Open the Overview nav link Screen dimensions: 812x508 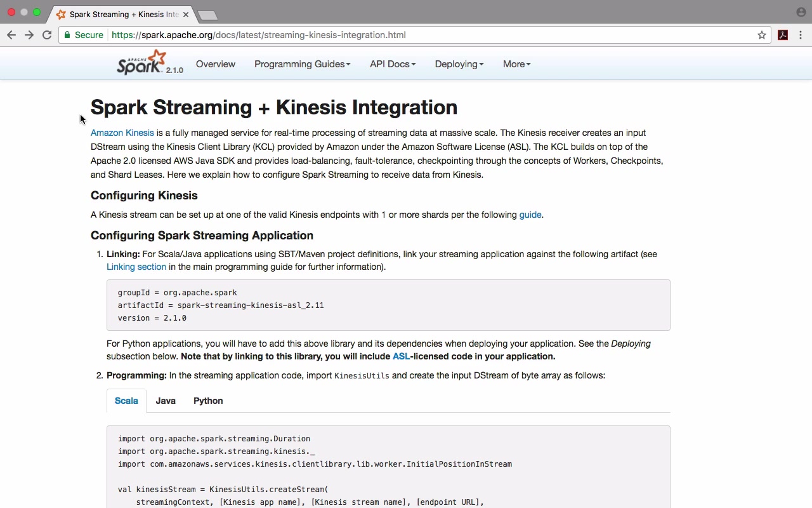point(216,64)
